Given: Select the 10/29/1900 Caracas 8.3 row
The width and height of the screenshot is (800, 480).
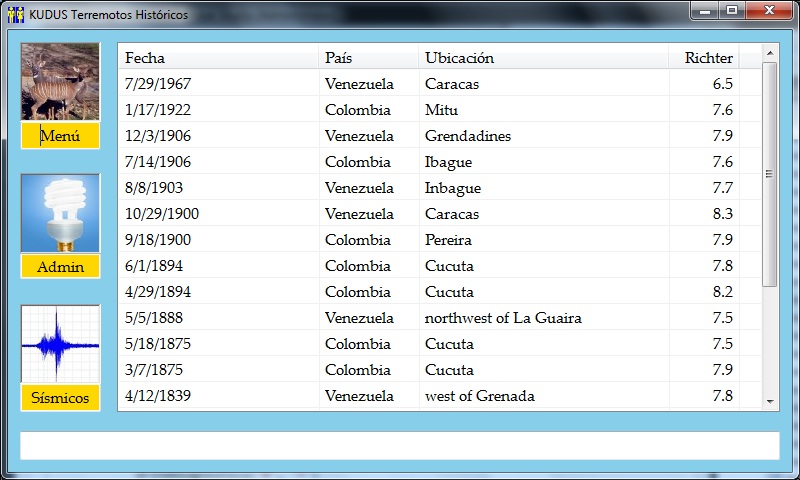Looking at the screenshot, I should [x=430, y=214].
